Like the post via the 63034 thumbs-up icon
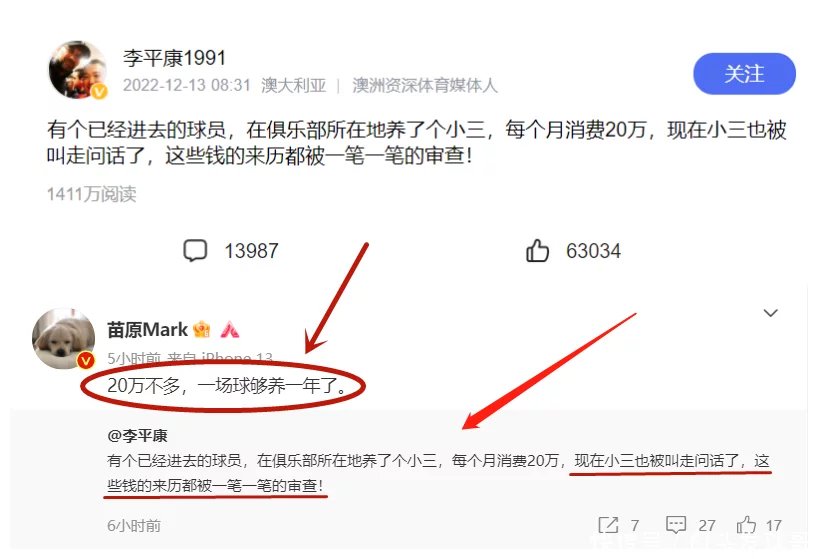This screenshot has width=818, height=559. click(537, 250)
